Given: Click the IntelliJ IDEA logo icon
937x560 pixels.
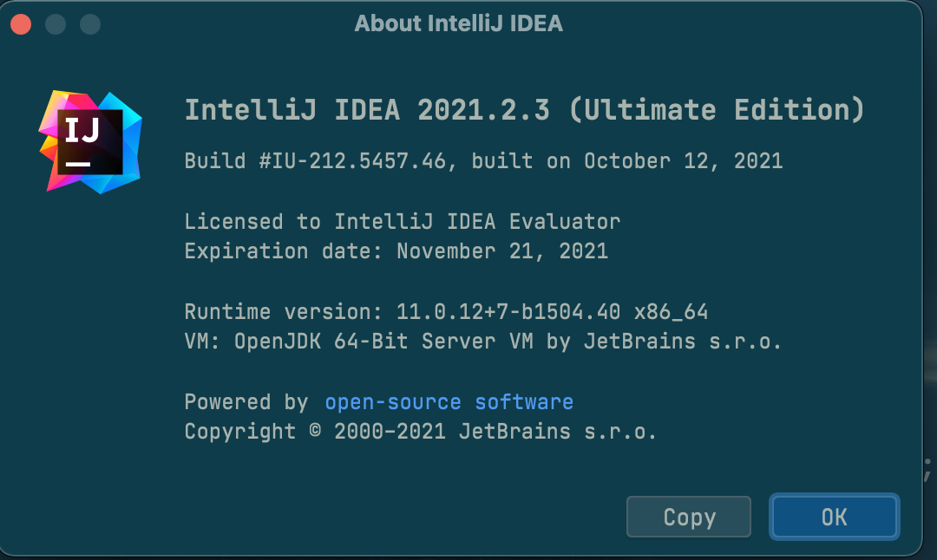Looking at the screenshot, I should click(x=90, y=141).
